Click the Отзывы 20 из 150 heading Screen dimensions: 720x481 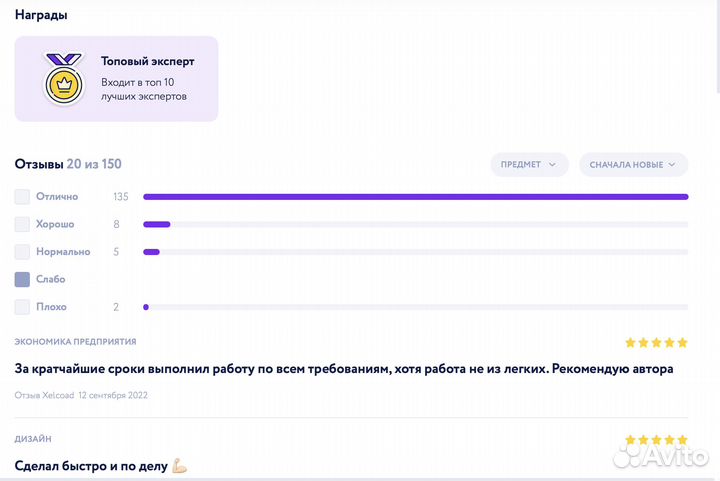click(x=68, y=164)
